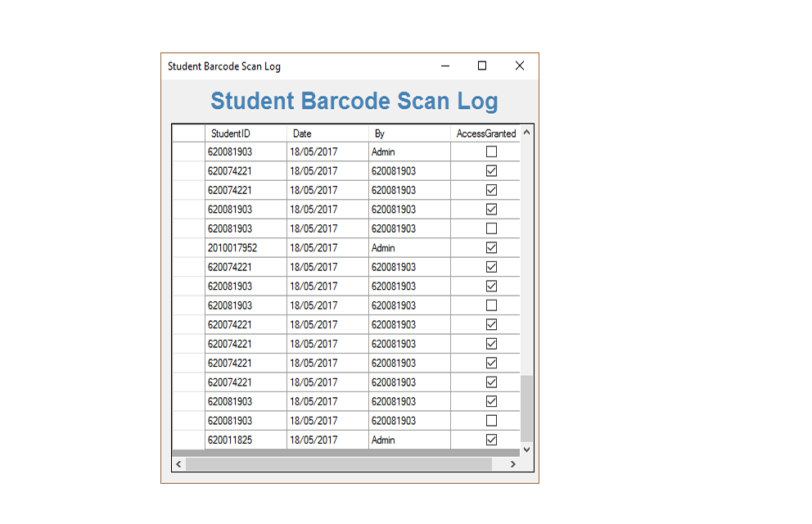The image size is (812, 524).
Task: Select the StudentID cell 620011825
Action: pos(246,440)
